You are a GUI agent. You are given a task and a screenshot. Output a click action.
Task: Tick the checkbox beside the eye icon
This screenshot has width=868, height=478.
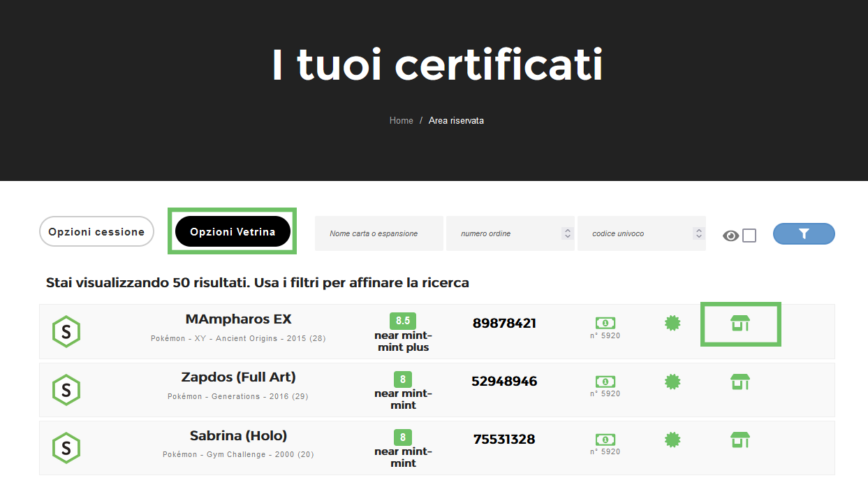749,236
